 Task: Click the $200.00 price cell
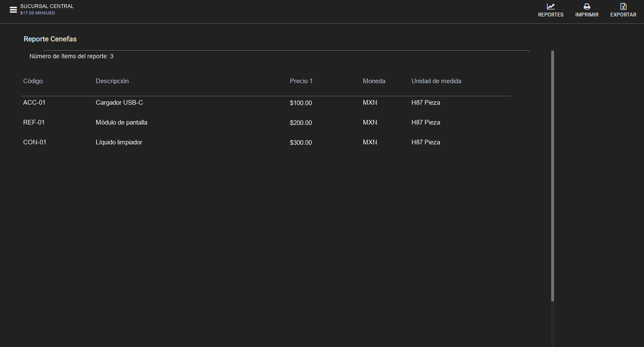coord(301,123)
